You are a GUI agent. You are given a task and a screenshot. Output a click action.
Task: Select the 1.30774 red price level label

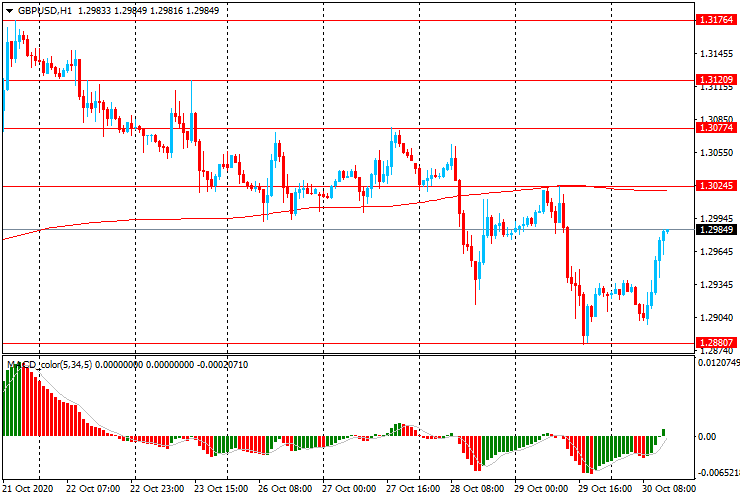coord(716,127)
